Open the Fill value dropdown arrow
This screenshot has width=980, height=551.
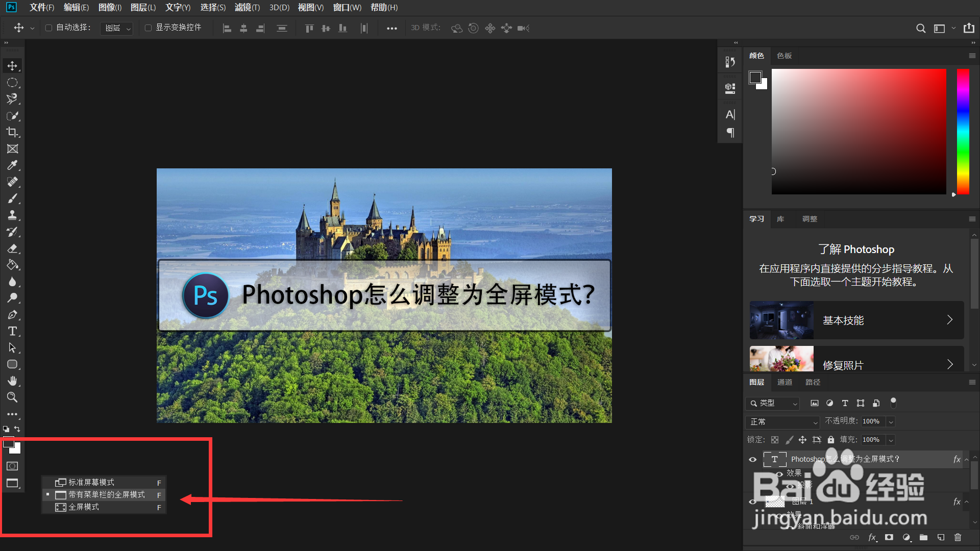coord(891,440)
